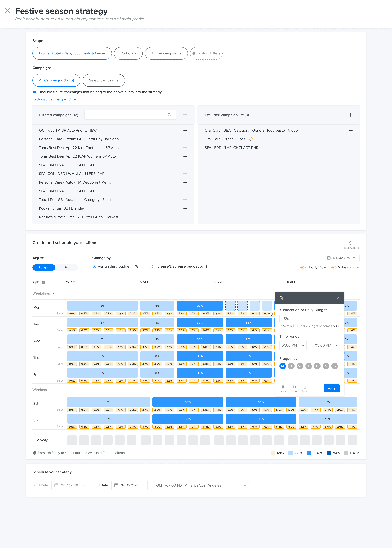This screenshot has height=548, width=392.
Task: Click the Apply button
Action: (x=331, y=388)
